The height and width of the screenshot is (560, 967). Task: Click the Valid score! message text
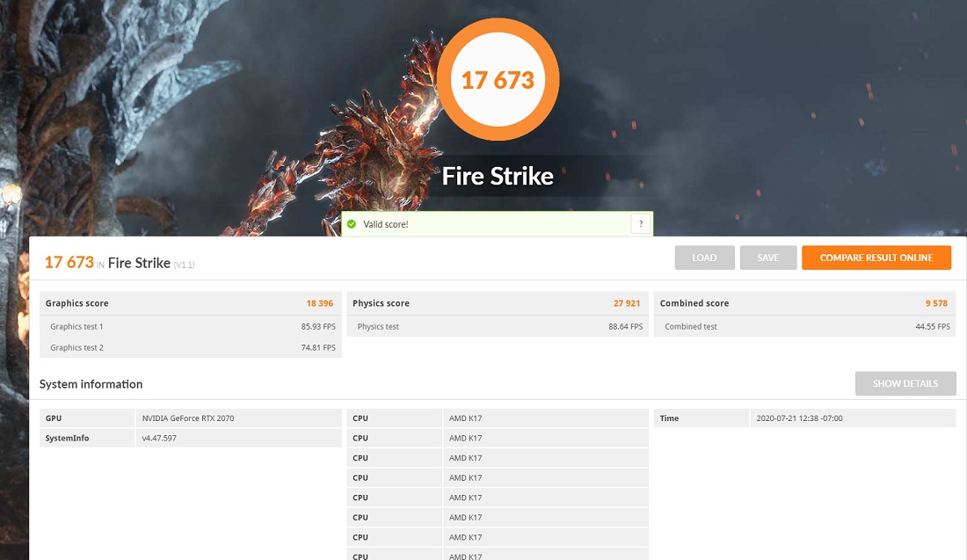coord(387,224)
